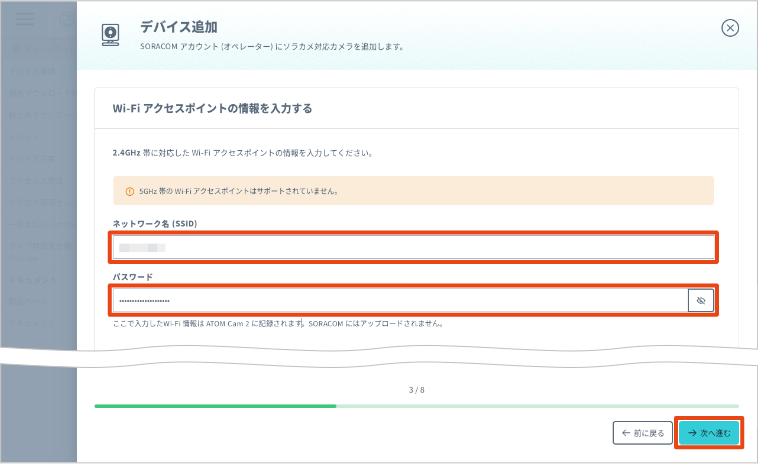The image size is (758, 464).
Task: Click the 3 / 8 step counter
Action: 417,390
